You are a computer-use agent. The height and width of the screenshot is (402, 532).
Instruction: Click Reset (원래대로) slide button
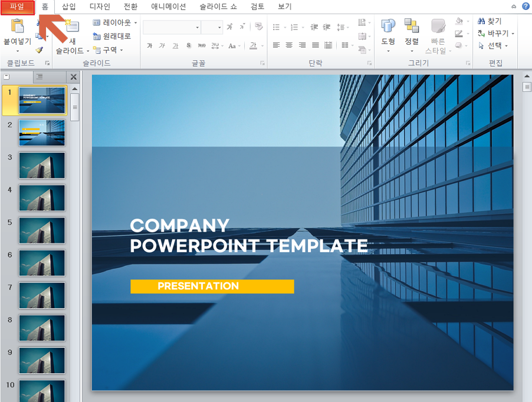[x=111, y=37]
